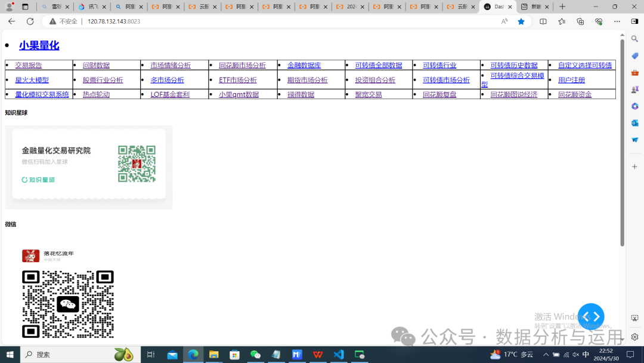Open the tab actions menu icon

(x=25, y=7)
